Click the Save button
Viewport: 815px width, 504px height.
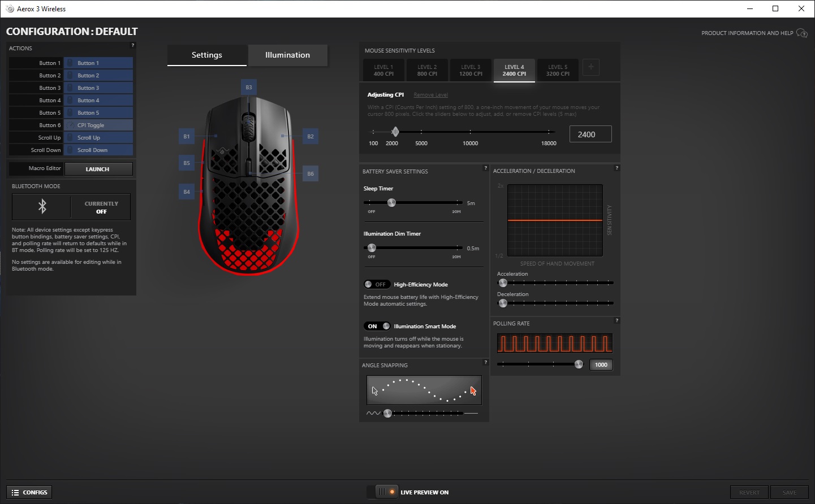790,492
